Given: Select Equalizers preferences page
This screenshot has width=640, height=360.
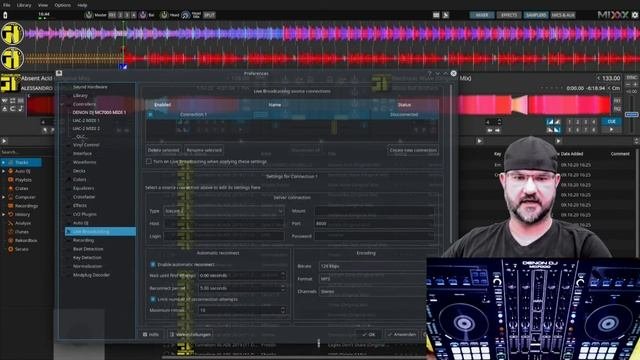Looking at the screenshot, I should coord(83,188).
